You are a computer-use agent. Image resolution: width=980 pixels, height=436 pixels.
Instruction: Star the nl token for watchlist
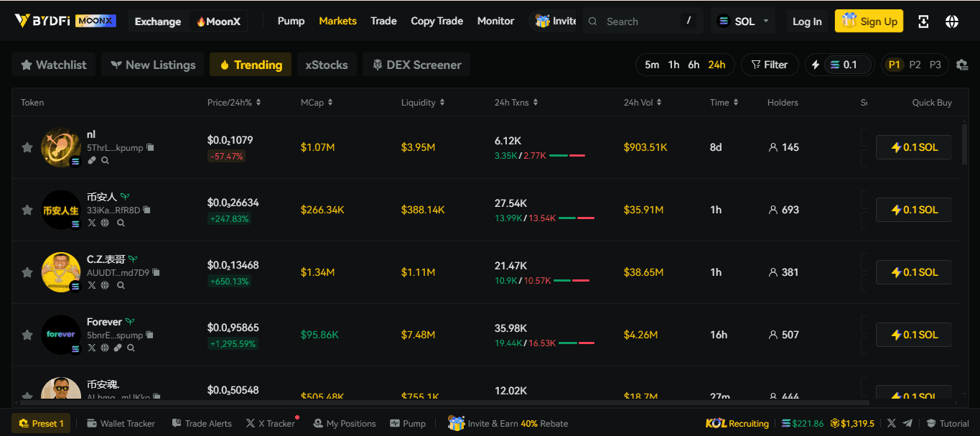pos(27,147)
